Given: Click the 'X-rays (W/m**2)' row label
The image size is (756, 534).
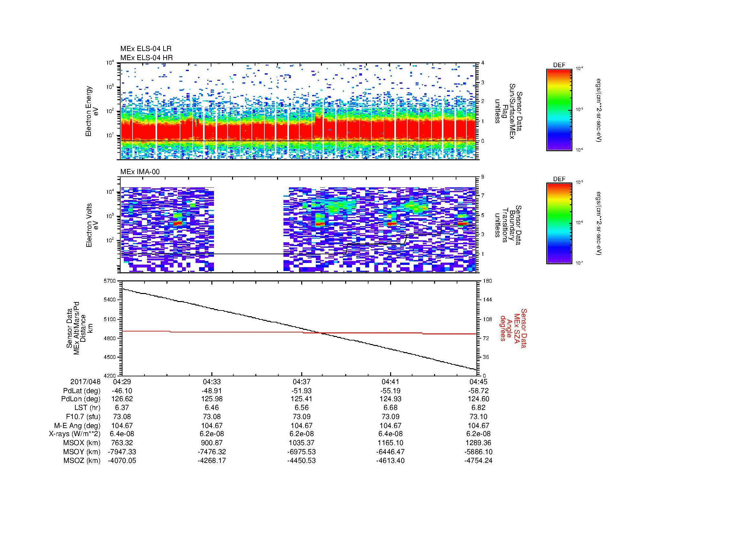Looking at the screenshot, I should (75, 434).
